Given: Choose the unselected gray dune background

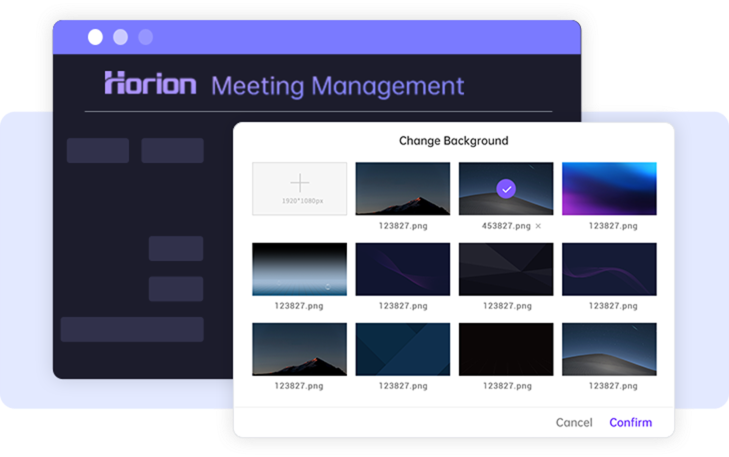Looking at the screenshot, I should click(609, 349).
